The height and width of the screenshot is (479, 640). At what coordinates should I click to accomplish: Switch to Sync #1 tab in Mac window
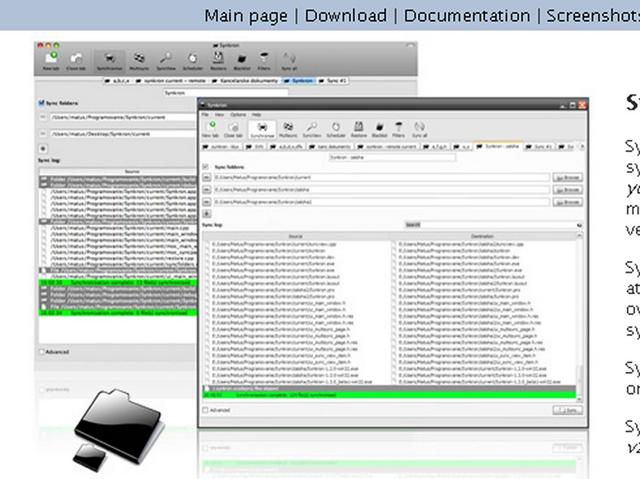pyautogui.click(x=332, y=81)
